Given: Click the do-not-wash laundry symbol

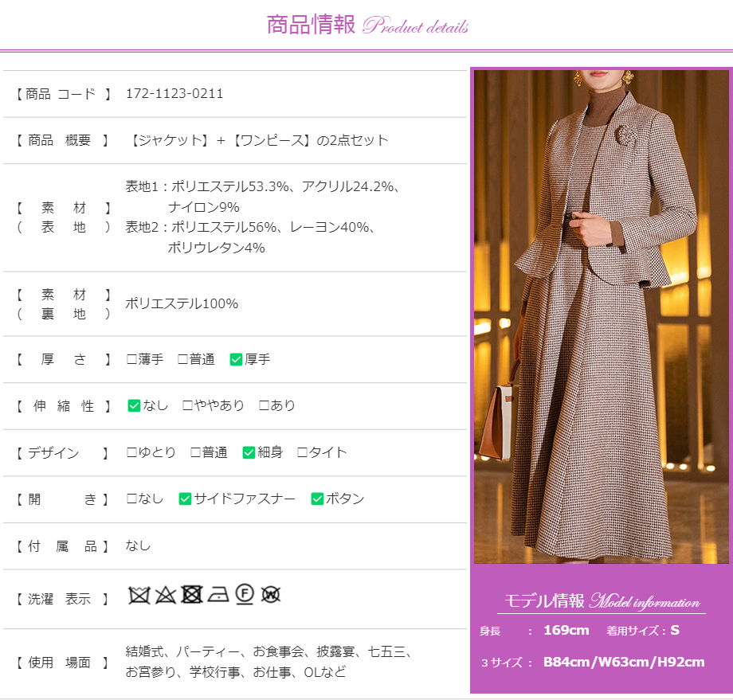Looking at the screenshot, I should pos(139,595).
